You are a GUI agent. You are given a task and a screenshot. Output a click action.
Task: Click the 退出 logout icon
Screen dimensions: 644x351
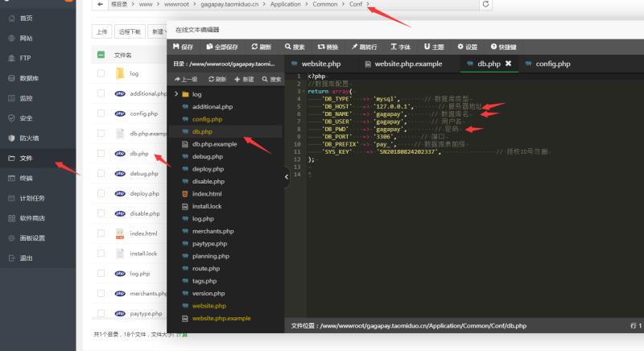(x=11, y=258)
